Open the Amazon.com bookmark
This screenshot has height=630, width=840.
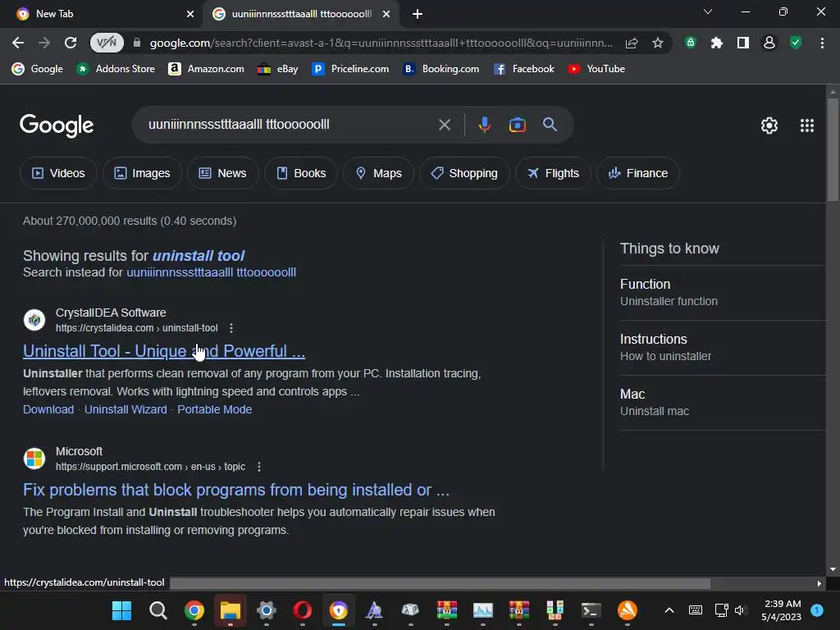click(206, 69)
